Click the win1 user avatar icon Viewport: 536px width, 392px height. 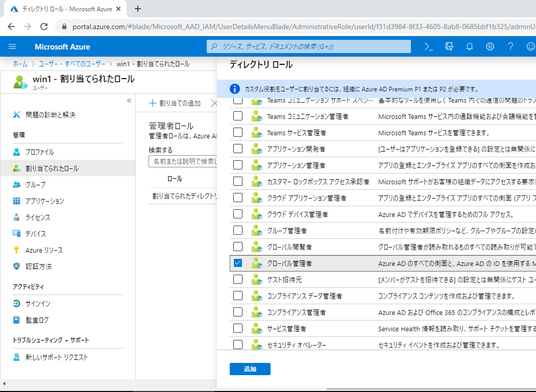[x=20, y=82]
